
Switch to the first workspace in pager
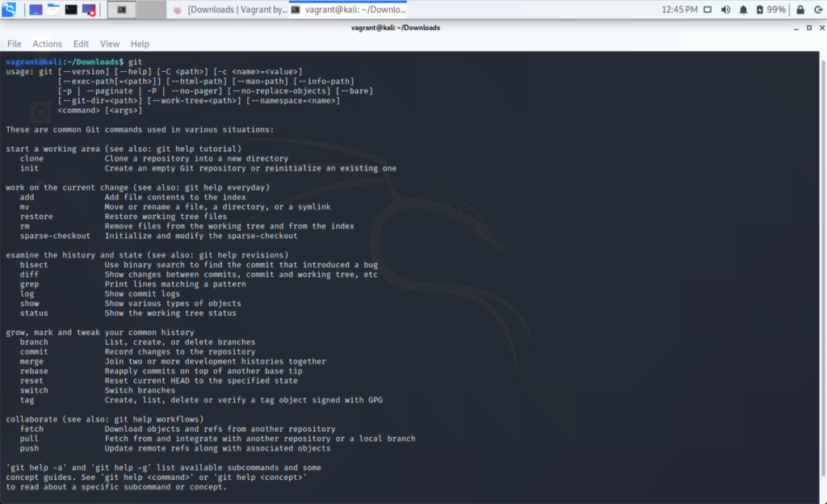pyautogui.click(x=122, y=10)
